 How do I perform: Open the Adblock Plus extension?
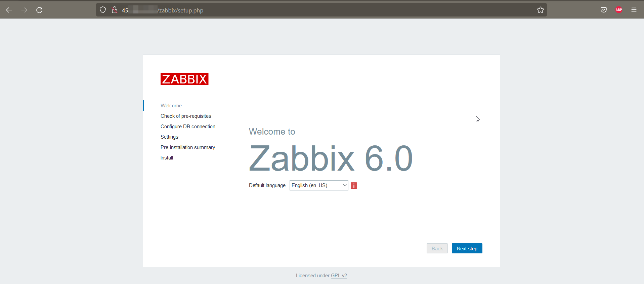(x=619, y=10)
